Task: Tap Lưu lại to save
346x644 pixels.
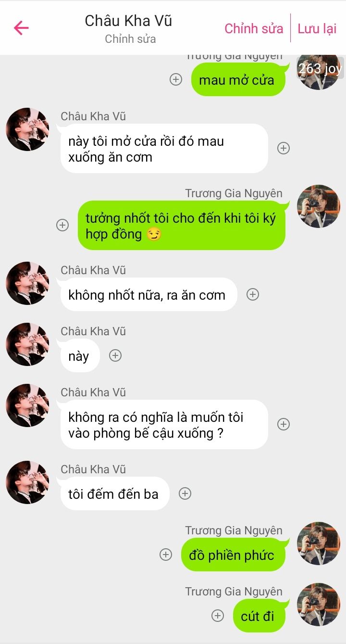Action: pos(317,28)
